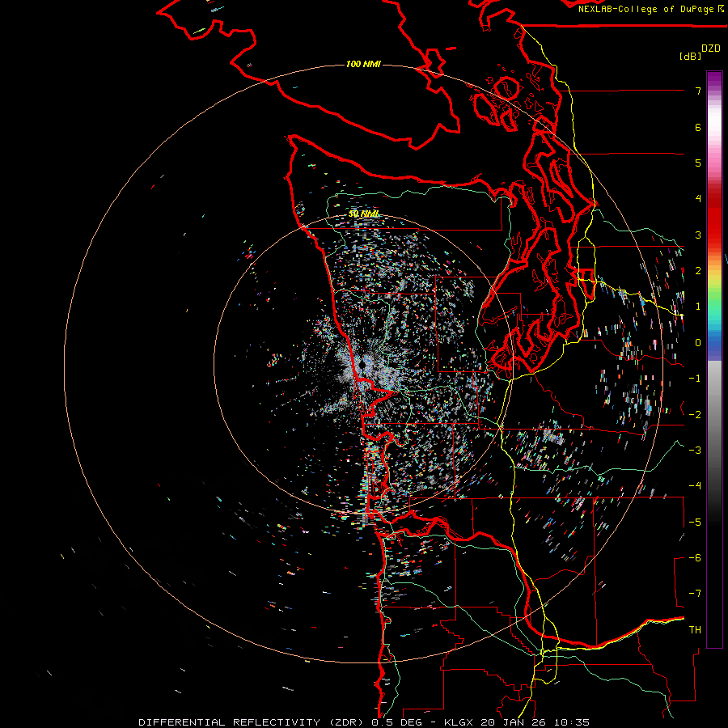
Task: Click the ZDR color scale bar
Action: coord(714,359)
